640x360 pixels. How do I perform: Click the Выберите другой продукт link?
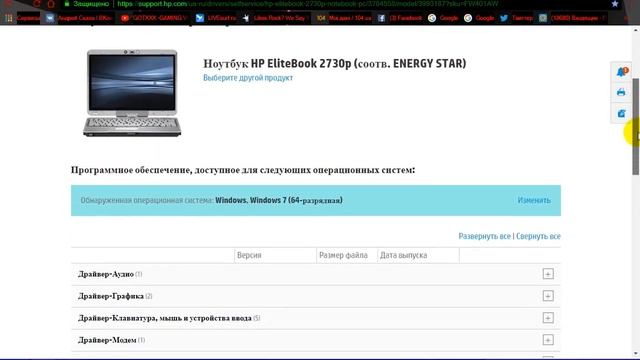coord(248,78)
